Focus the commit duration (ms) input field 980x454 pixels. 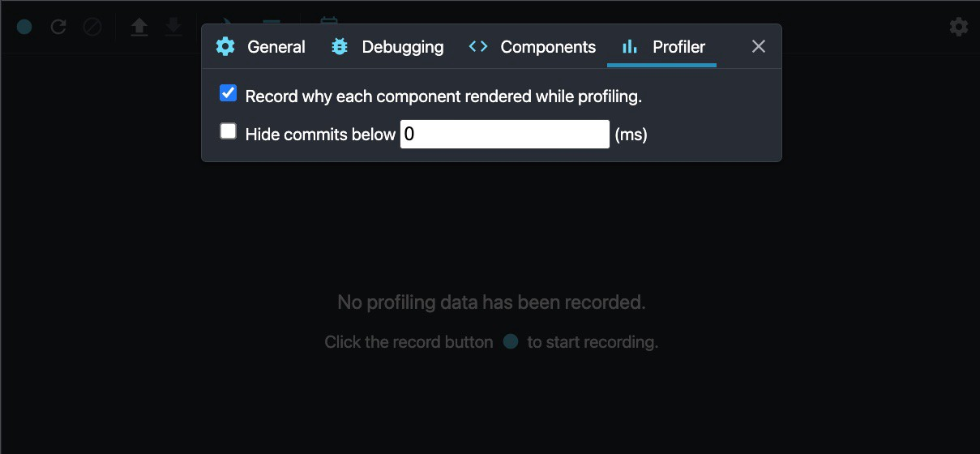504,135
